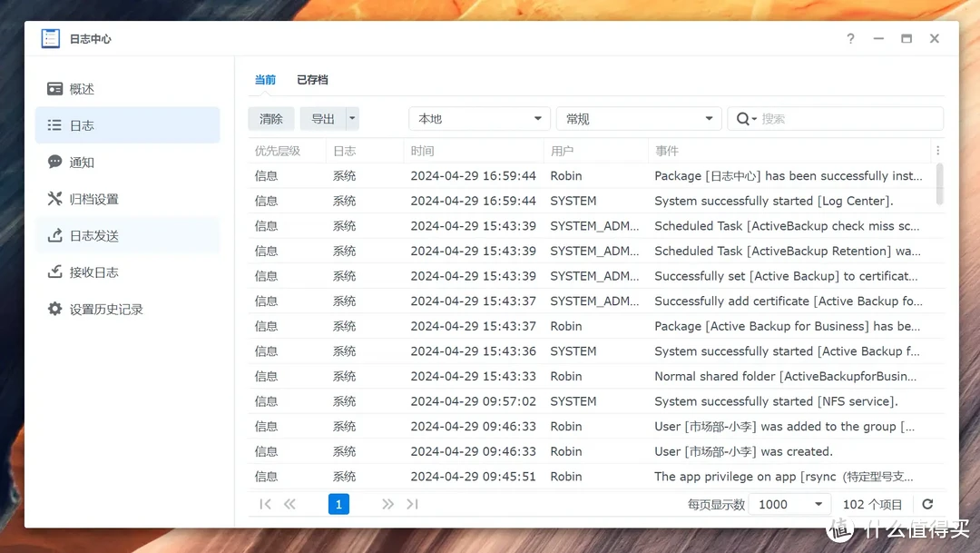
Task: Open the 常规 log type dropdown
Action: 638,119
